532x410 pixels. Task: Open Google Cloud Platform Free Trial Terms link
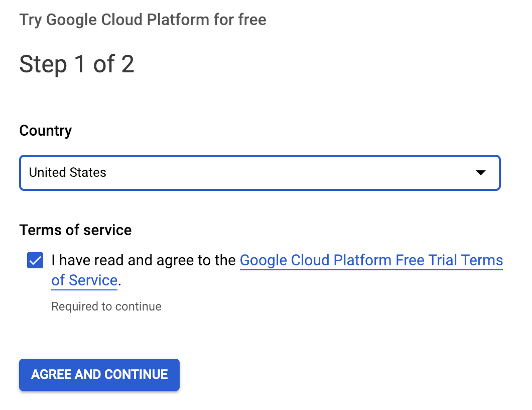371,260
